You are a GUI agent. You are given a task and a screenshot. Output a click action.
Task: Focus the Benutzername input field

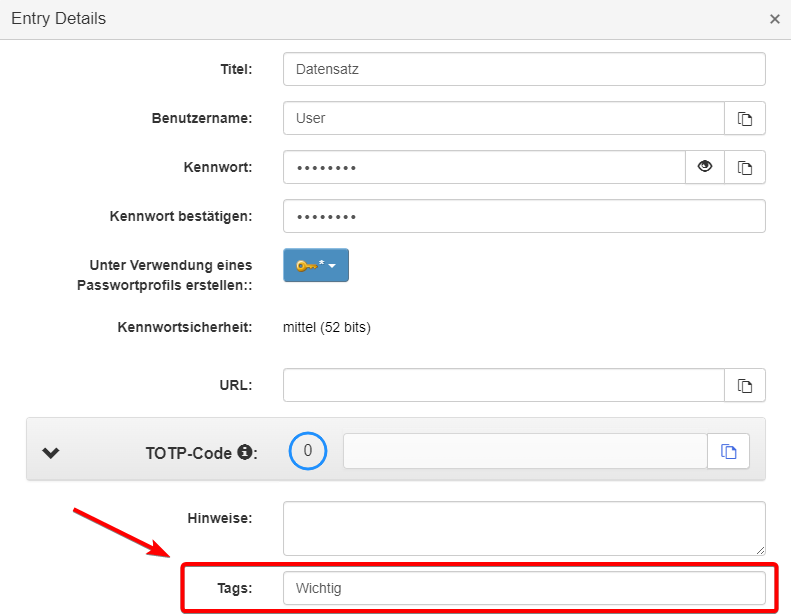[503, 118]
